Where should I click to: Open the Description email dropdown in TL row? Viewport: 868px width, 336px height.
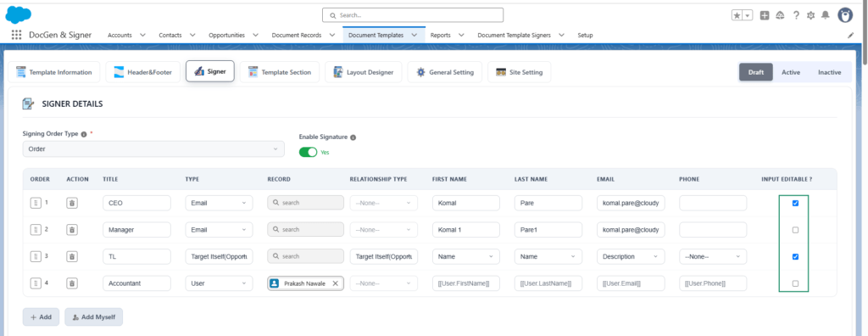coord(631,257)
